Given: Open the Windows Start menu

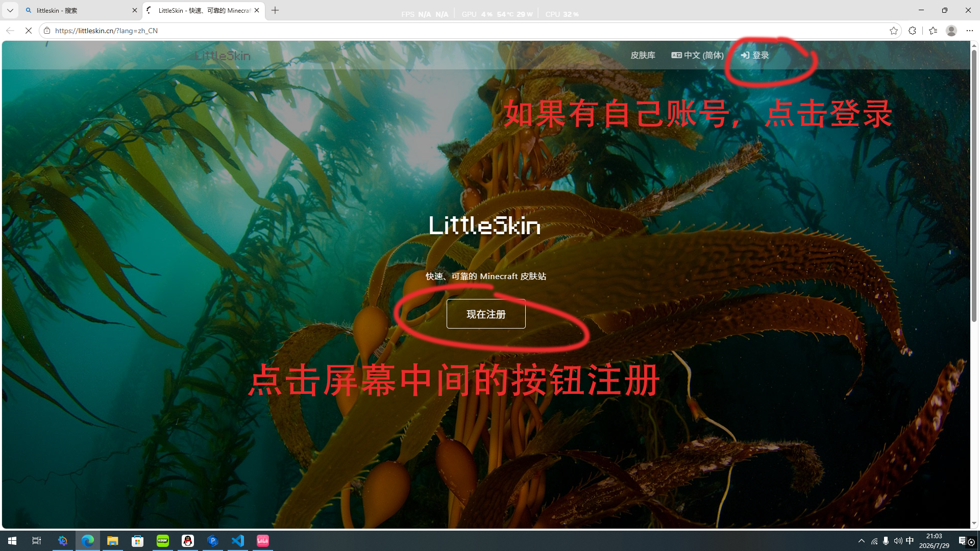Looking at the screenshot, I should click(x=12, y=541).
